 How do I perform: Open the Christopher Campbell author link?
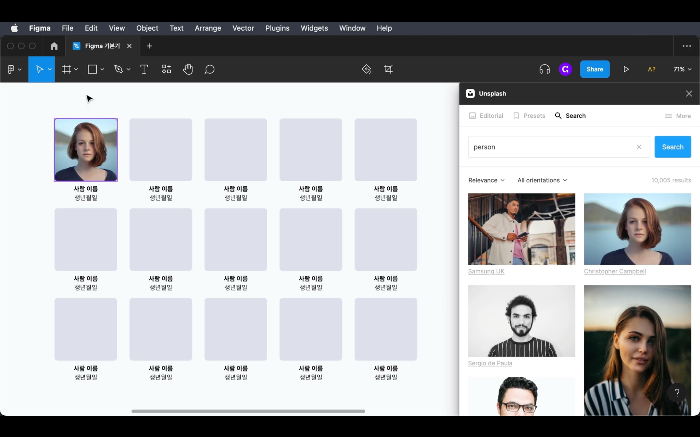[615, 271]
